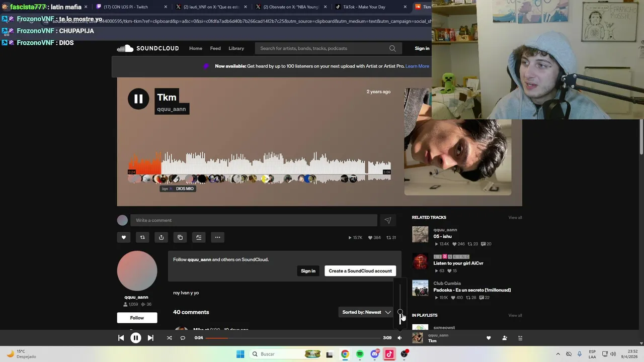
Task: Toggle repeat in the bottom player
Action: 183,338
